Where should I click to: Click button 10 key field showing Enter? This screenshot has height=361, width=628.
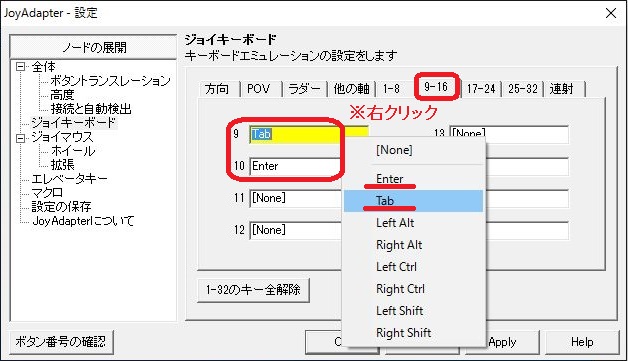pyautogui.click(x=296, y=166)
